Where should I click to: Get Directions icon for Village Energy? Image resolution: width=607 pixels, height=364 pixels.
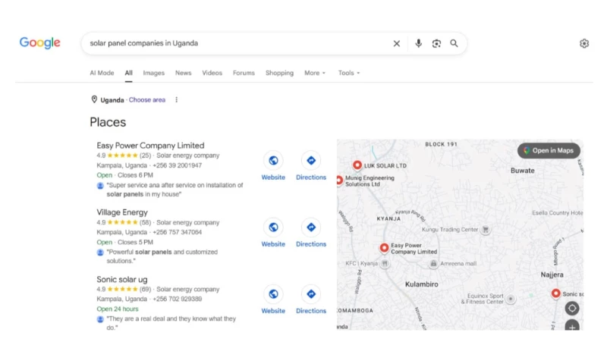311,227
